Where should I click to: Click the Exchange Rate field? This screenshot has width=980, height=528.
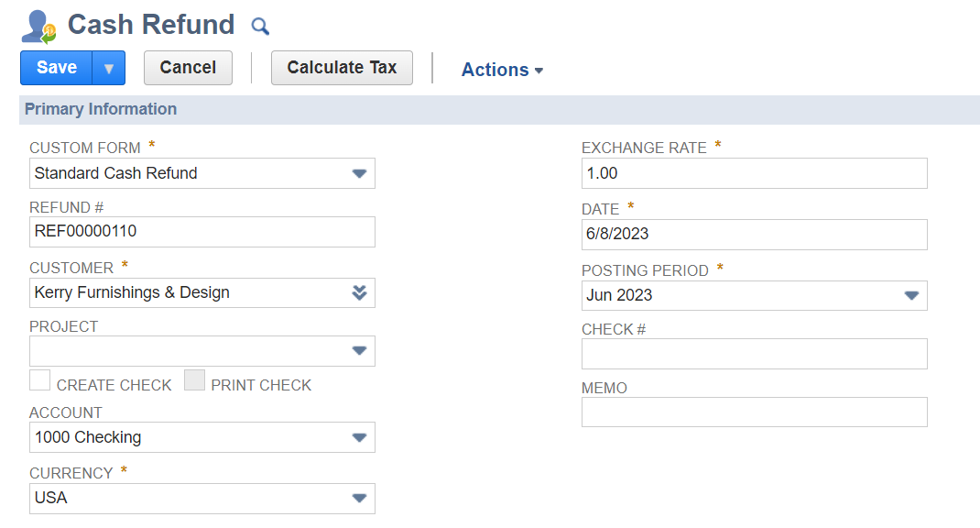pyautogui.click(x=754, y=173)
